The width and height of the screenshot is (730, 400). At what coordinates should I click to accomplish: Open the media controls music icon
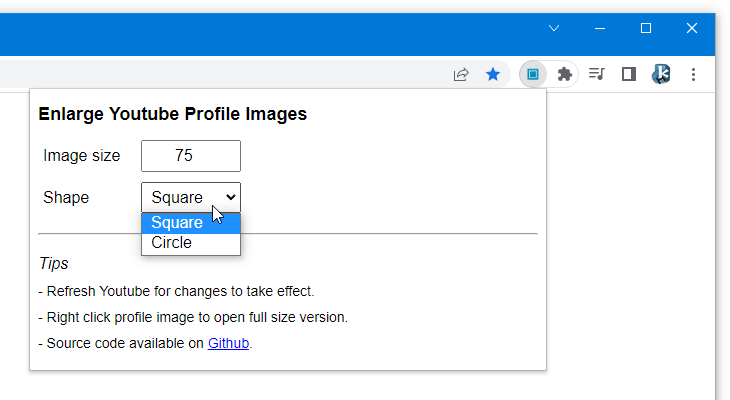(596, 74)
